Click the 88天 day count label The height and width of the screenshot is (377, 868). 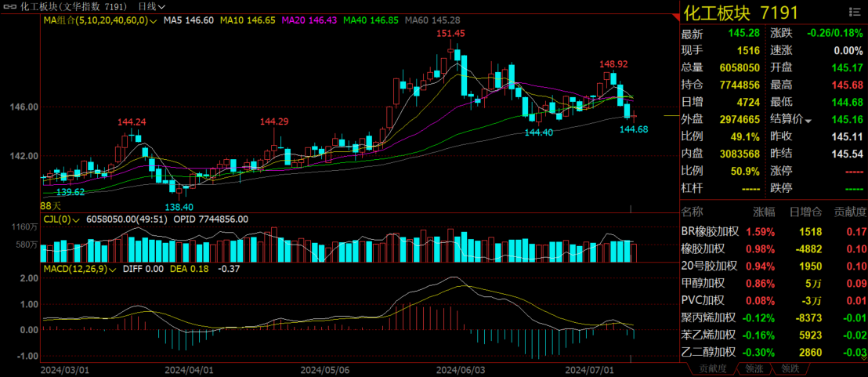tap(49, 206)
